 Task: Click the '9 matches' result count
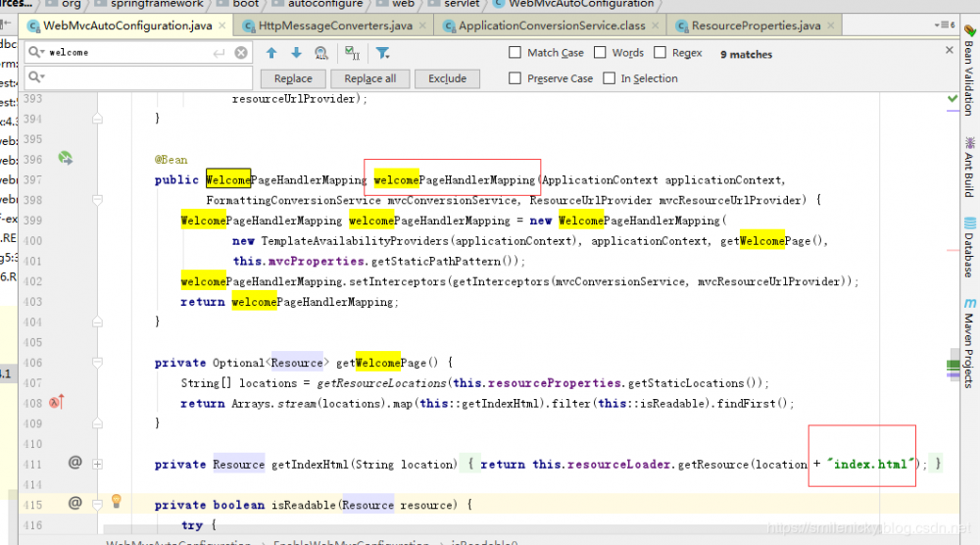[746, 54]
